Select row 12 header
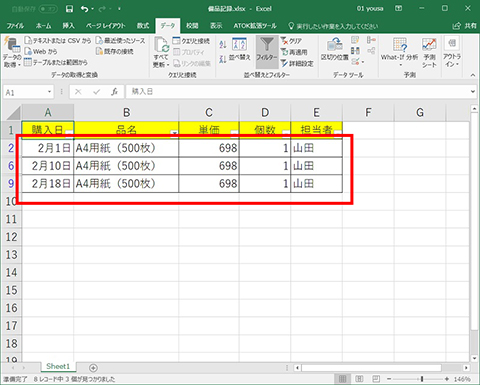 click(x=11, y=237)
